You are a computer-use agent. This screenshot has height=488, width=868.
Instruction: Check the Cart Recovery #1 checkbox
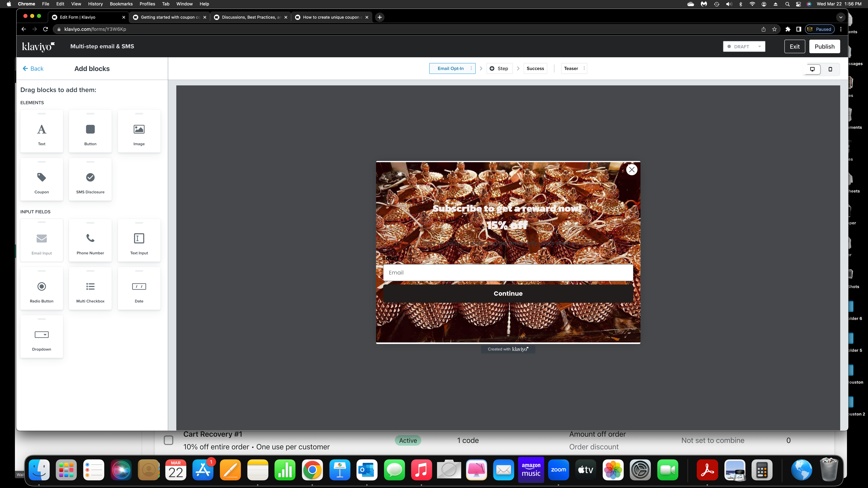click(x=168, y=440)
